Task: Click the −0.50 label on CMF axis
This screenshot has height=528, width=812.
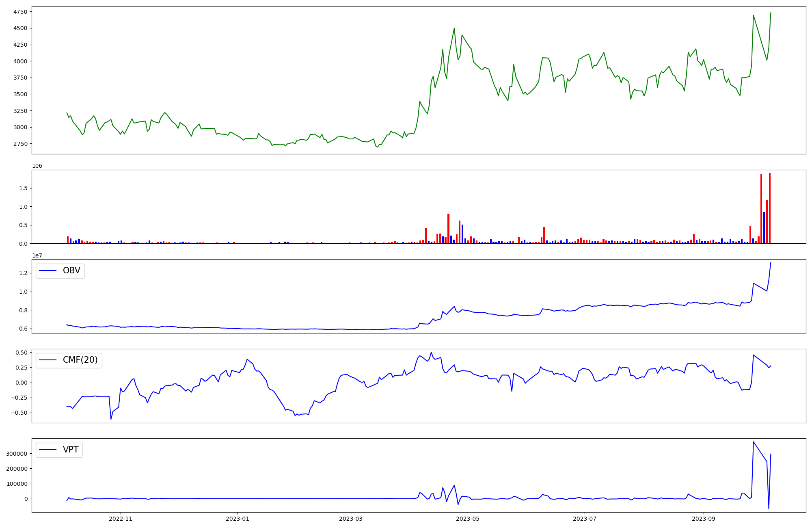Action: (x=19, y=413)
